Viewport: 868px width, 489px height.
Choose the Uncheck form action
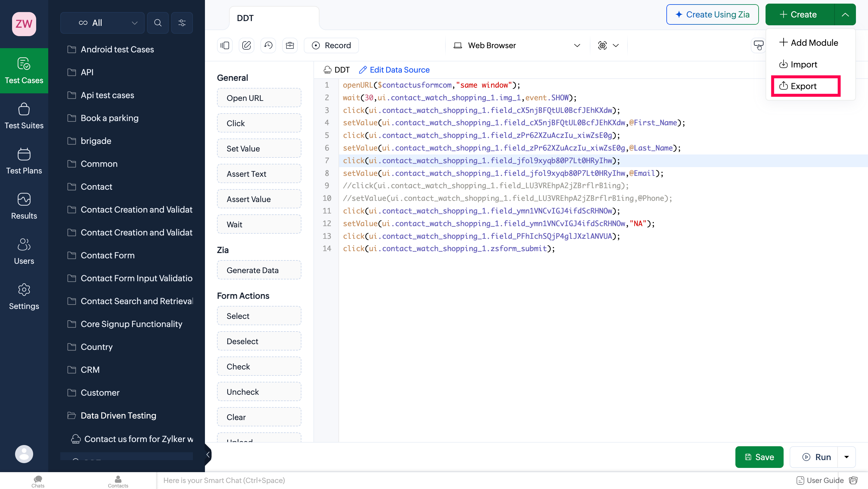(x=259, y=391)
